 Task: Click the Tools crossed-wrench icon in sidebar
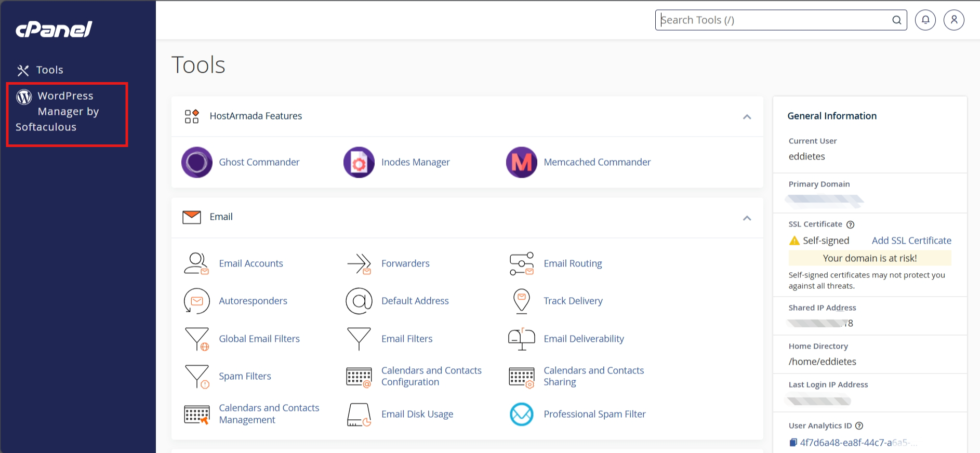pos(23,70)
